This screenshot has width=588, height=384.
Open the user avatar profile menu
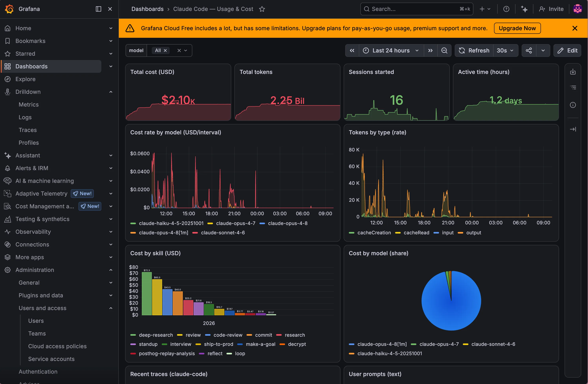pyautogui.click(x=577, y=9)
